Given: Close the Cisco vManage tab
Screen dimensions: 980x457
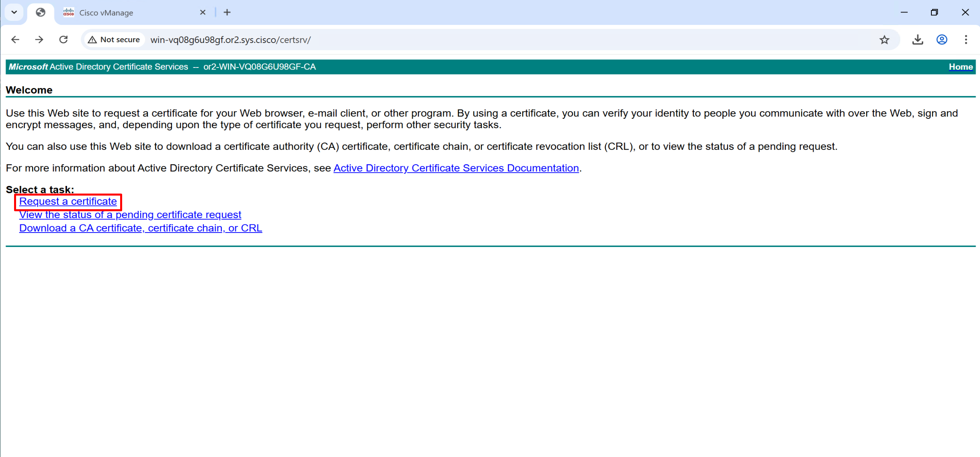Looking at the screenshot, I should pyautogui.click(x=203, y=12).
